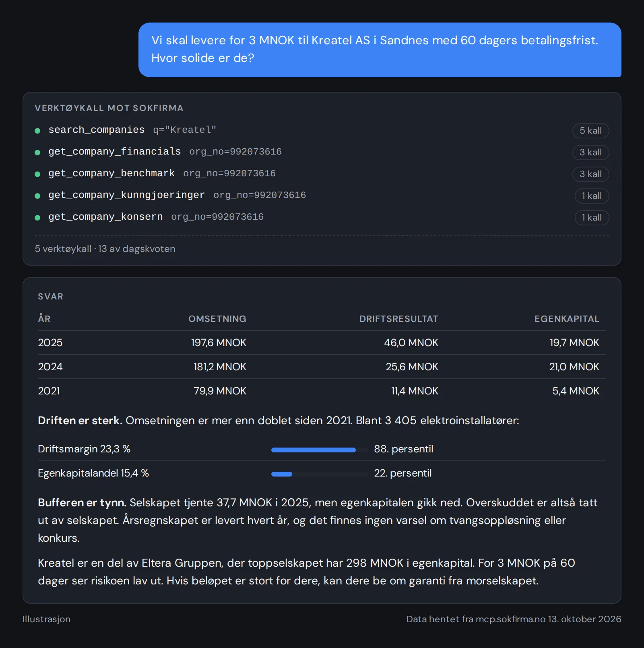
Task: Click '1 kall' badge for get_company_kunngjoeringer
Action: coord(592,196)
